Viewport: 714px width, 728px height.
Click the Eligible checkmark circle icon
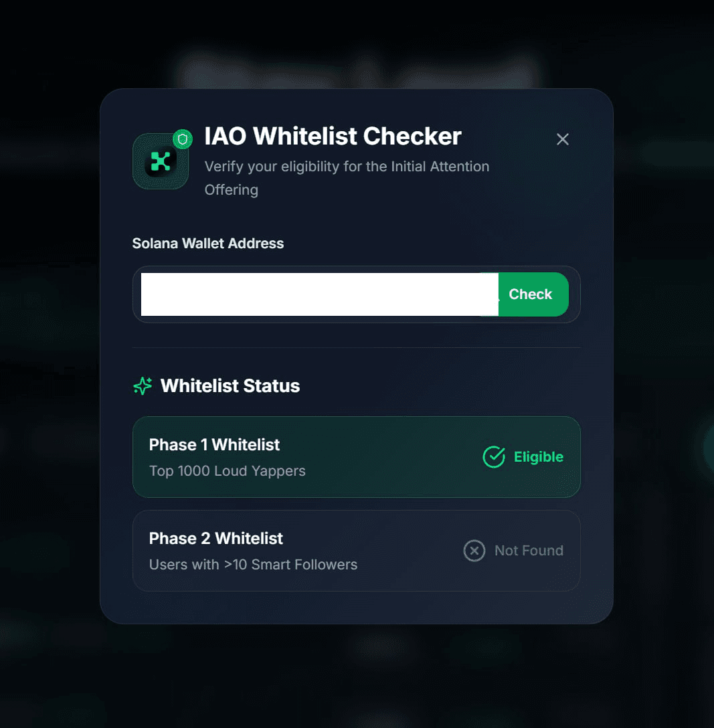494,457
